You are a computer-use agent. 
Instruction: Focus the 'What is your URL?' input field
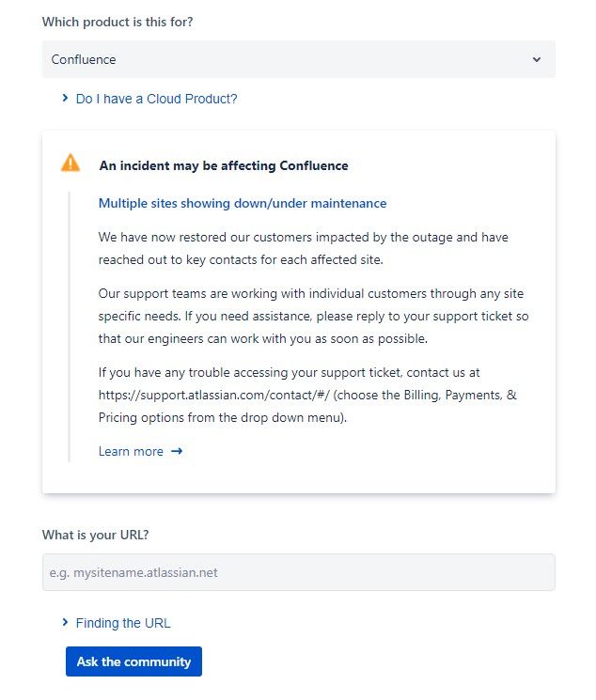[298, 572]
